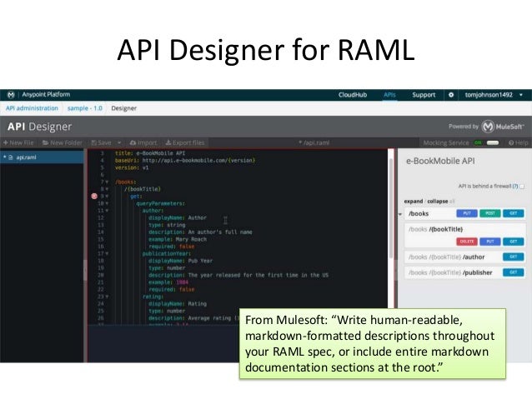Collapse publicationYear fold arrow on line 17
This screenshot has height=399, width=532.
tap(107, 253)
